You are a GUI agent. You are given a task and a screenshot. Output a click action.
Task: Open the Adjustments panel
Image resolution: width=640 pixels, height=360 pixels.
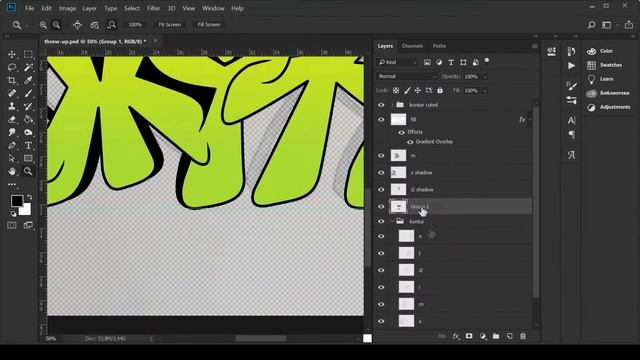point(609,107)
